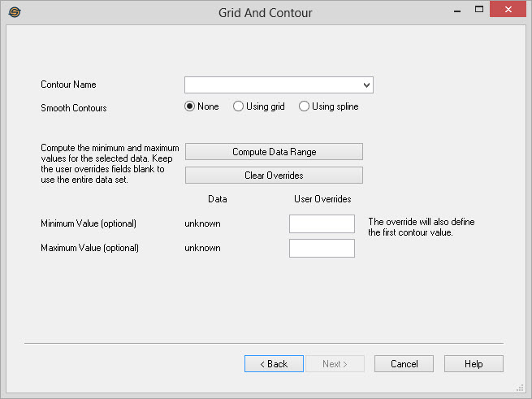The width and height of the screenshot is (532, 399).
Task: Select the None smoothing radio button
Action: coord(190,106)
